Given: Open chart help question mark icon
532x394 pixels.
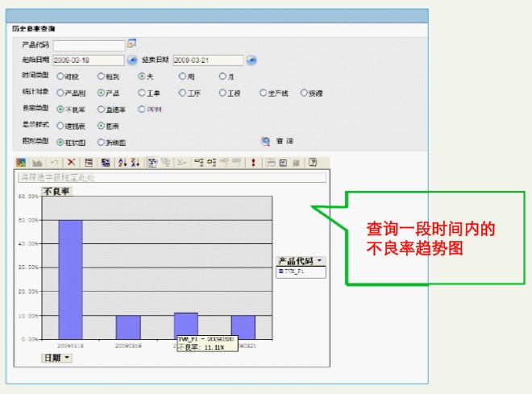Looking at the screenshot, I should 313,163.
